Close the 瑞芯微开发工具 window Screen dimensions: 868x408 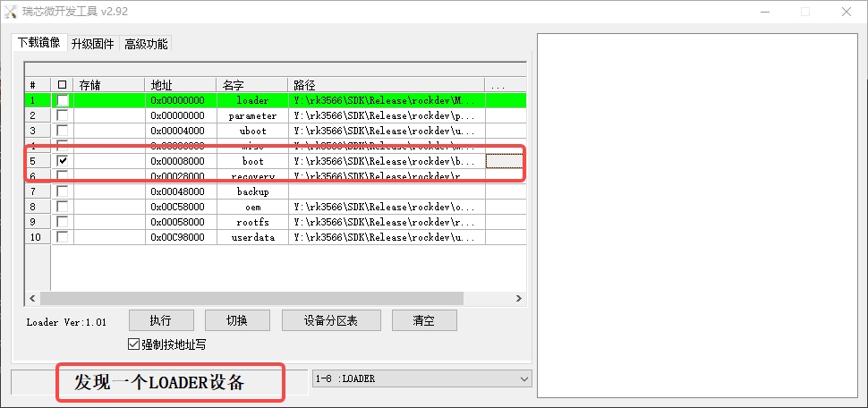coord(847,12)
